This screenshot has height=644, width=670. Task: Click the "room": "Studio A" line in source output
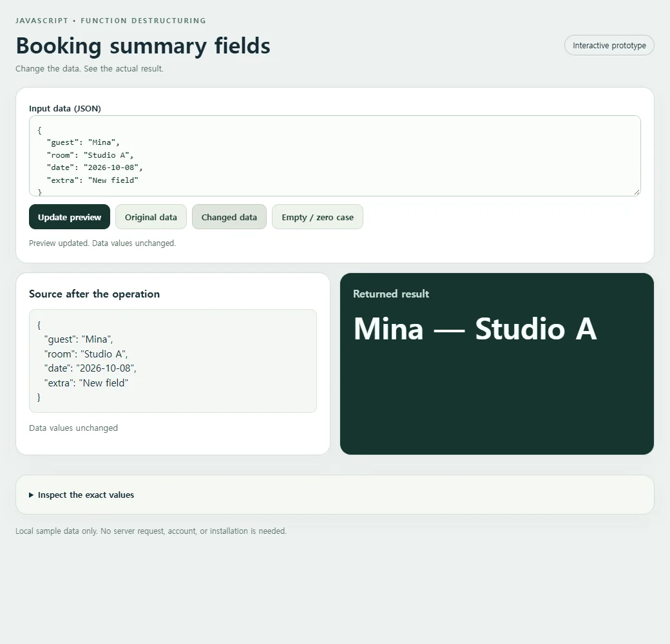click(86, 354)
